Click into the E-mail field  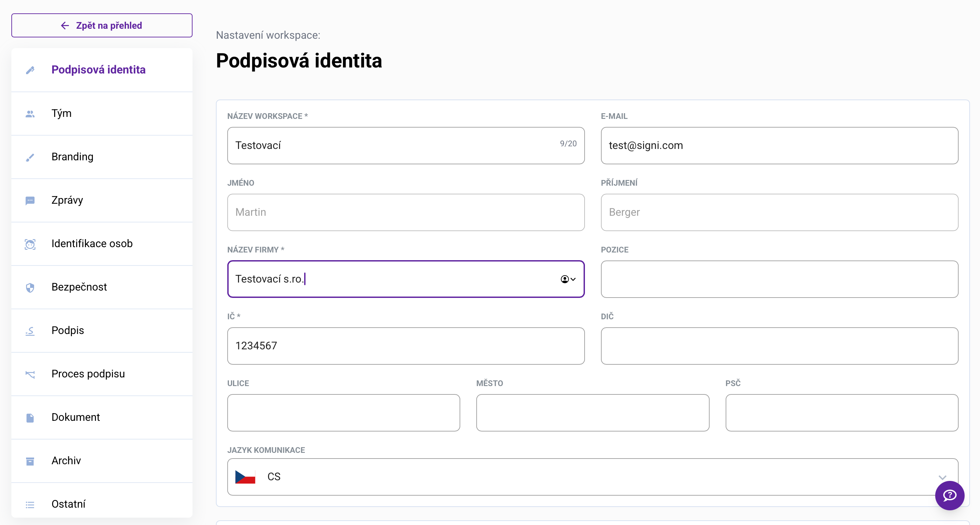(779, 146)
